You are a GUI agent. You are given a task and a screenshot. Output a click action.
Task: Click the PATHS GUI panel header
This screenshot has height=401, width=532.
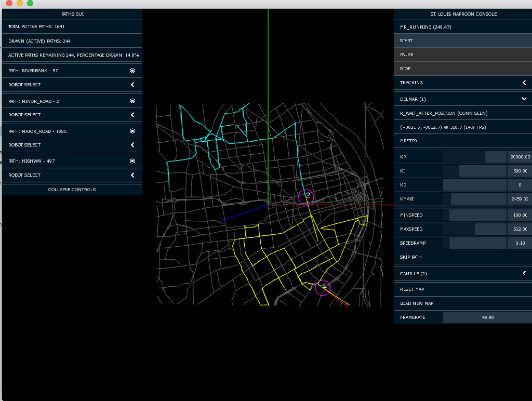pos(72,14)
